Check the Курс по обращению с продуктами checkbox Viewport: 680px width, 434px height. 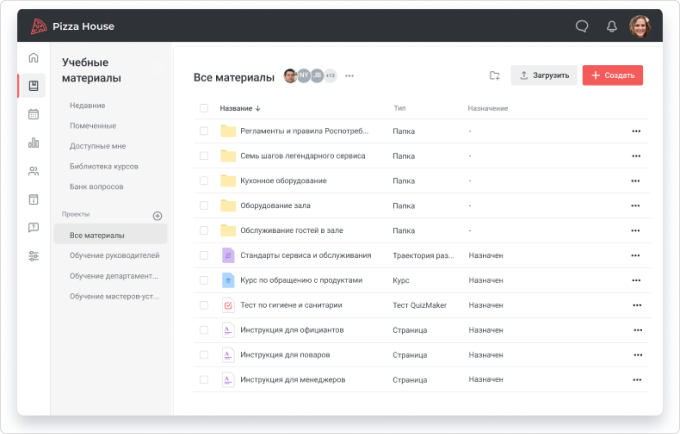coord(204,281)
